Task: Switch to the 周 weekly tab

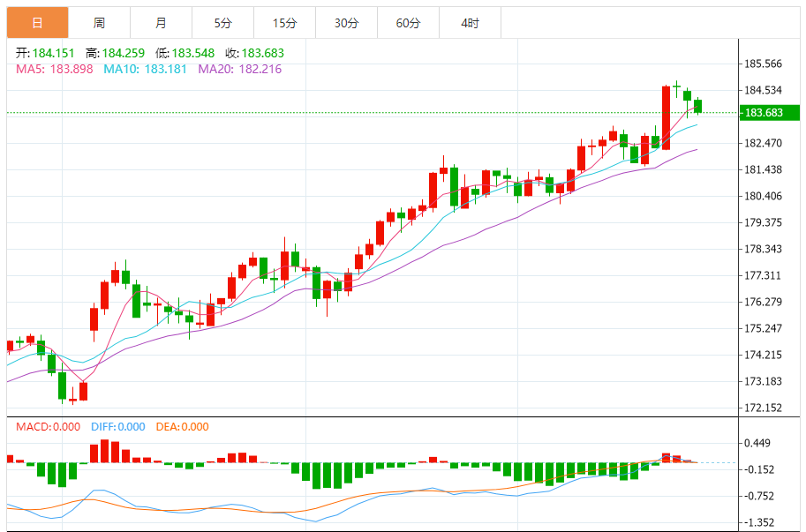Action: pos(99,23)
